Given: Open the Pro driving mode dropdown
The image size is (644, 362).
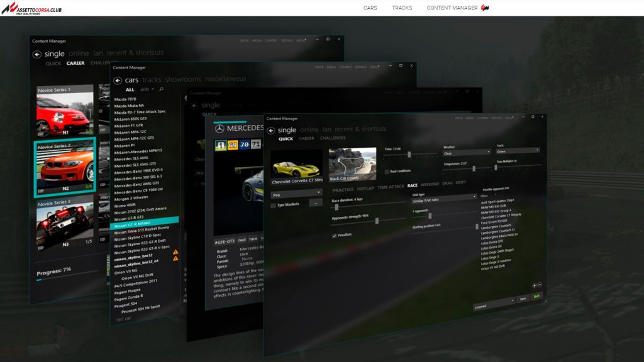Looking at the screenshot, I should (297, 194).
